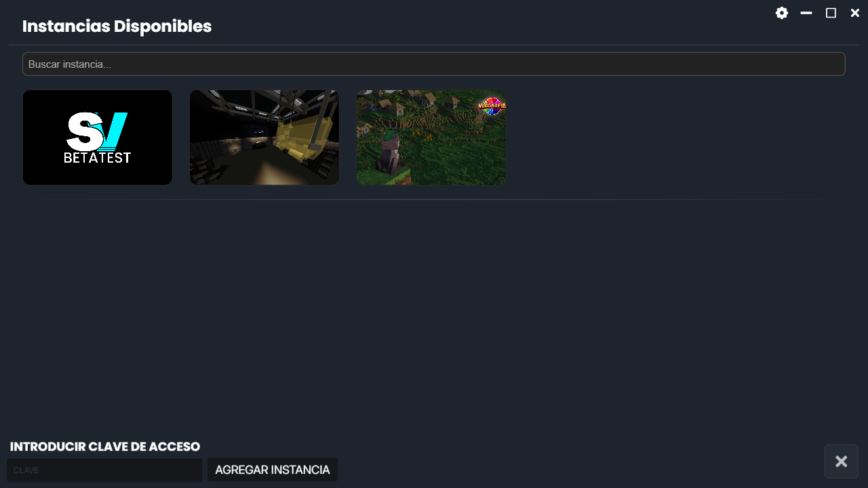
Task: Open launcher settings via the gear icon
Action: coord(782,13)
